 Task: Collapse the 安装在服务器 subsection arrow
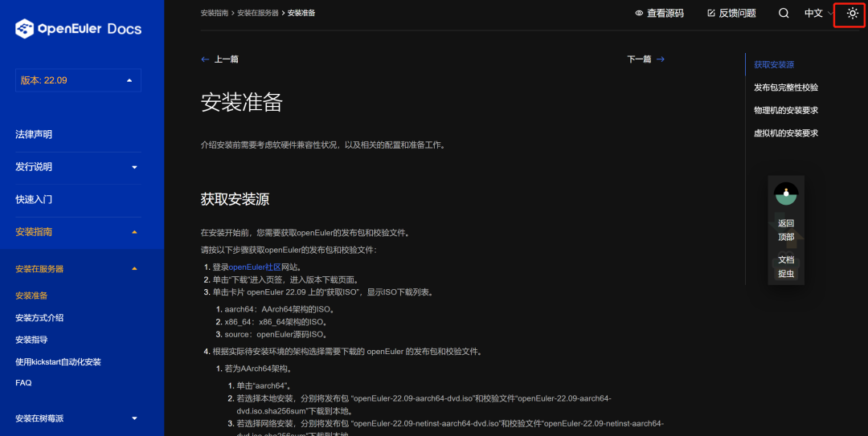coord(134,269)
